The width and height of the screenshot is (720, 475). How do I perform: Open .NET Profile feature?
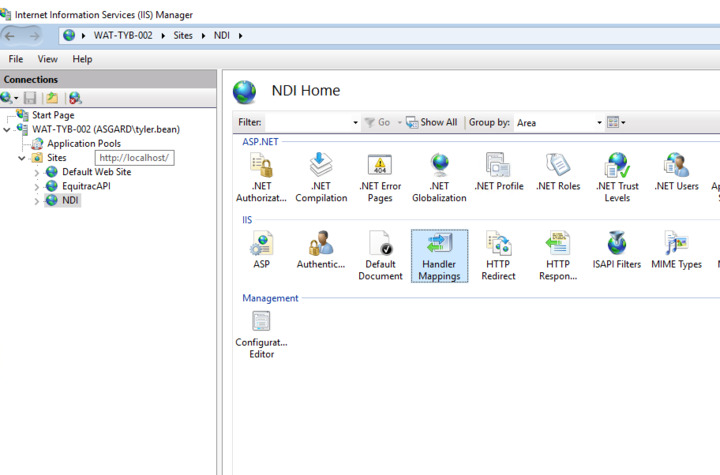[499, 172]
